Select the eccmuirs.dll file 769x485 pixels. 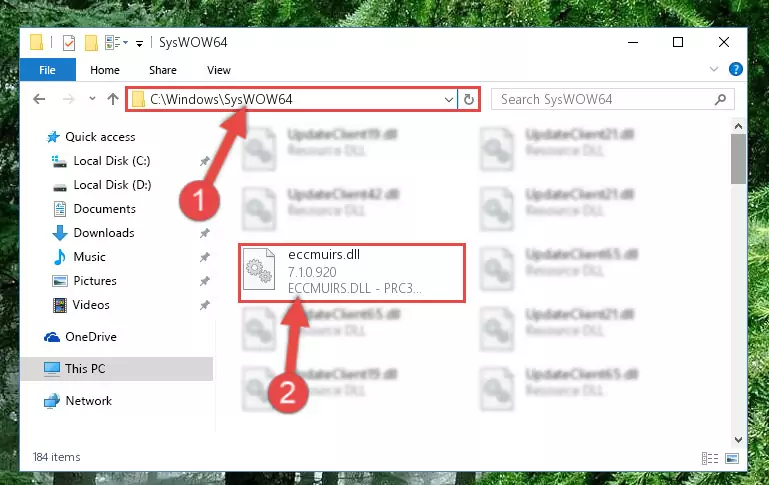[352, 273]
